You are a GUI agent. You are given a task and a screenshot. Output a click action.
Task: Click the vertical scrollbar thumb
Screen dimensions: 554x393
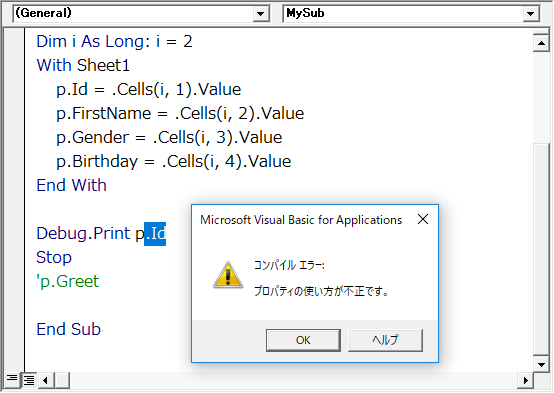(x=541, y=248)
